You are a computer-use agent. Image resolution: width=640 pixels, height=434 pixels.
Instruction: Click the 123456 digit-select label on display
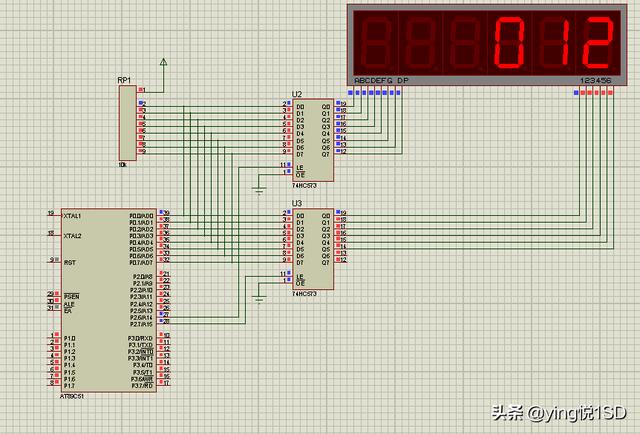click(x=596, y=80)
